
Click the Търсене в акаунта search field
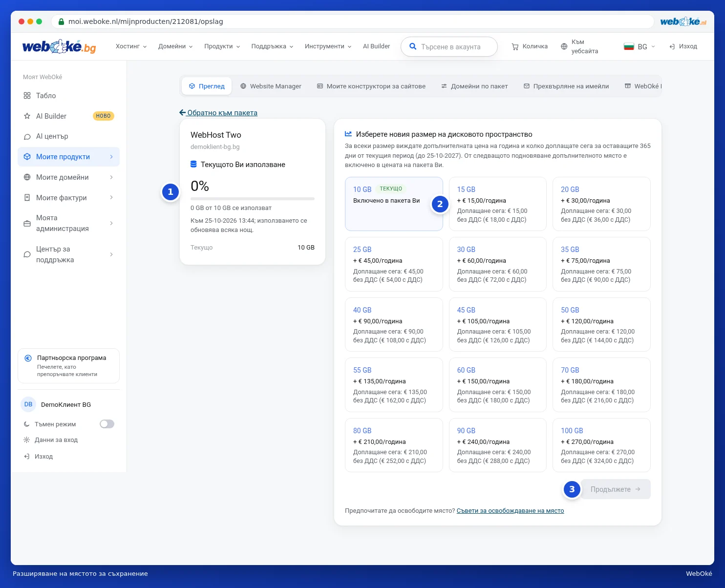[x=449, y=47]
